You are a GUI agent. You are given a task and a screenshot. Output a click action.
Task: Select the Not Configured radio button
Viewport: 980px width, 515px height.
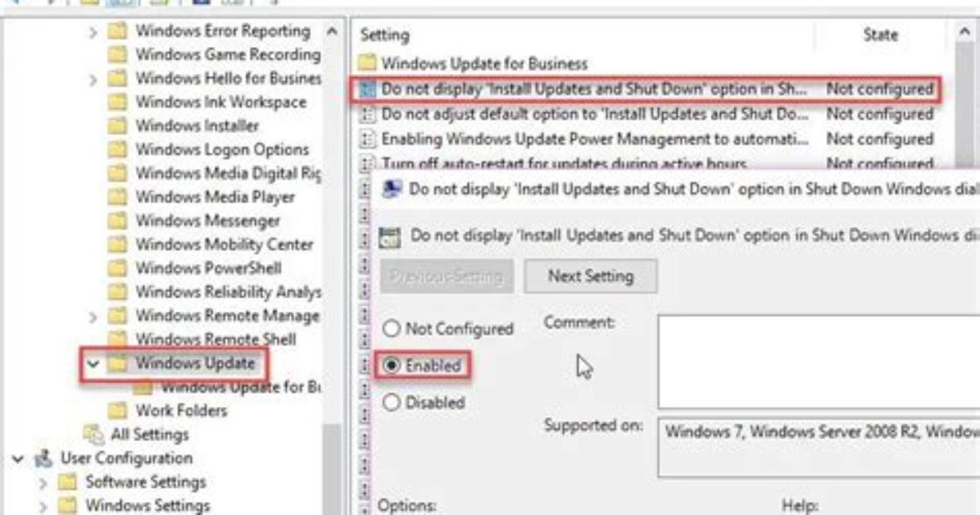(x=391, y=328)
